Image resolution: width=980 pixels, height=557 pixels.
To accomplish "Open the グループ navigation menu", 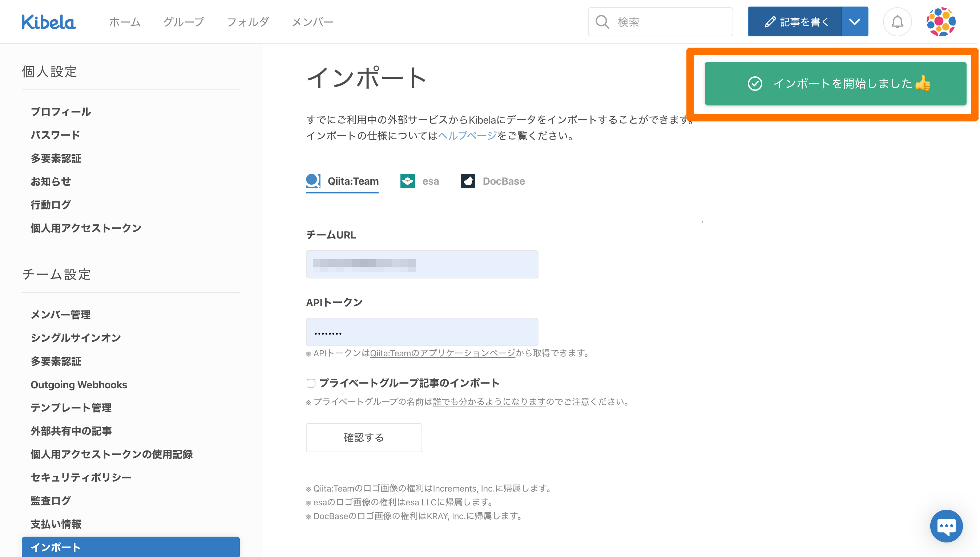I will (x=184, y=22).
